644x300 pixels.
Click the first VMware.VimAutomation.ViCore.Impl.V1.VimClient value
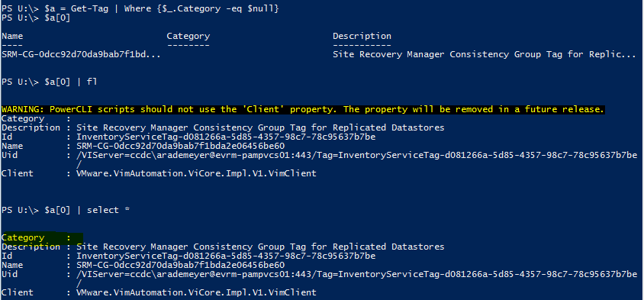pos(196,173)
